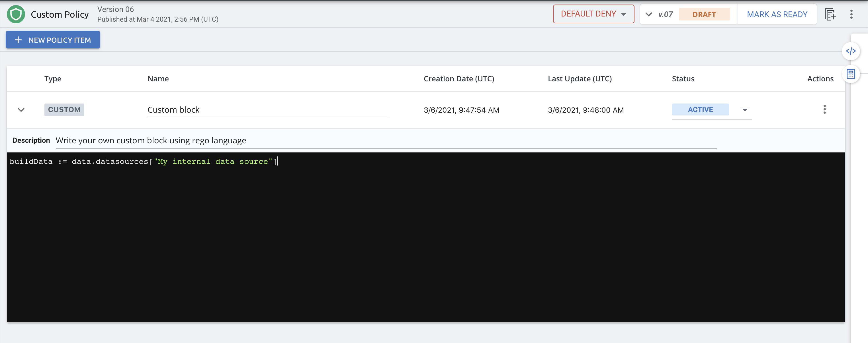Open the code view angle-brackets icon
The image size is (868, 343).
tap(850, 51)
